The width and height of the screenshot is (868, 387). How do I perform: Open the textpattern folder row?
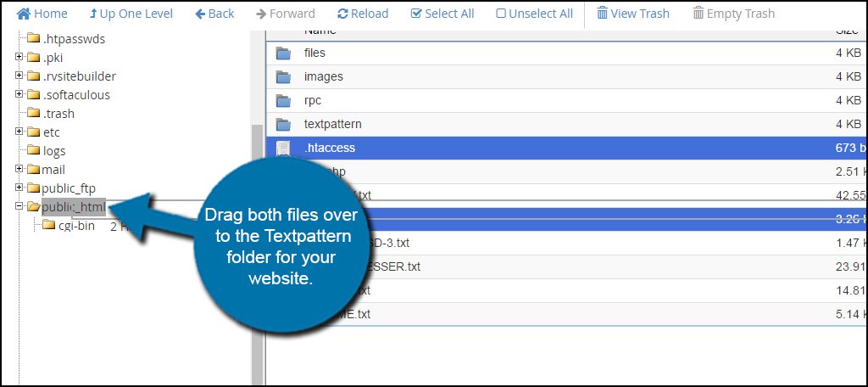tap(332, 124)
